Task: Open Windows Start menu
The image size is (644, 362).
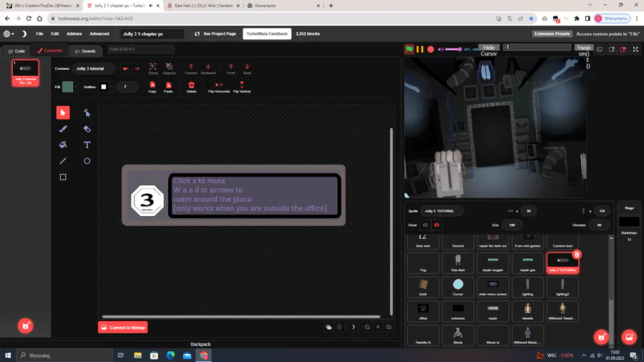Action: [x=8, y=356]
